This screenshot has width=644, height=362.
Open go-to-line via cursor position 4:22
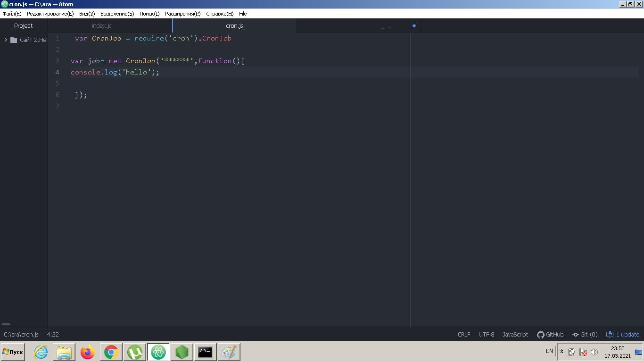53,334
